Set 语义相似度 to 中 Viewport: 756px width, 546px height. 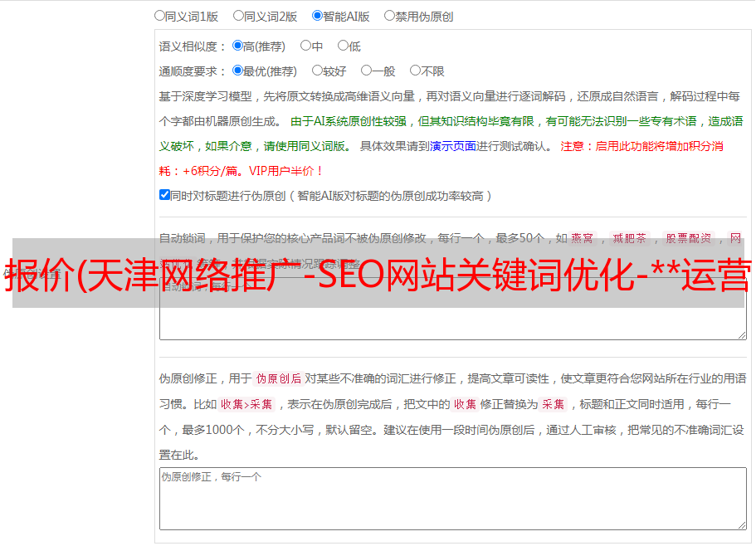tap(306, 46)
